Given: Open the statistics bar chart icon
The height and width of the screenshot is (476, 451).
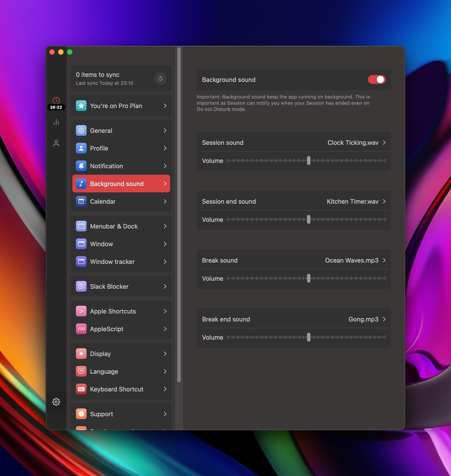Looking at the screenshot, I should point(56,122).
